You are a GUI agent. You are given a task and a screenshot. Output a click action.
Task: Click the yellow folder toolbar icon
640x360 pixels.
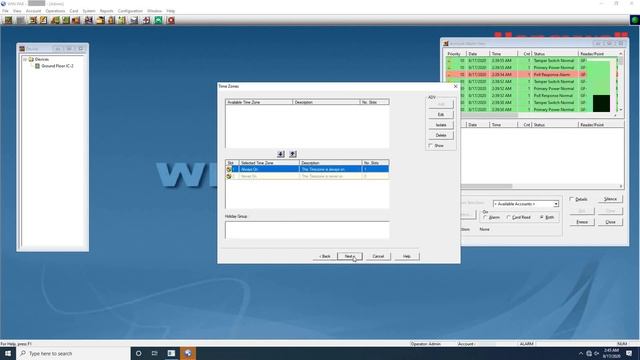[100, 20]
